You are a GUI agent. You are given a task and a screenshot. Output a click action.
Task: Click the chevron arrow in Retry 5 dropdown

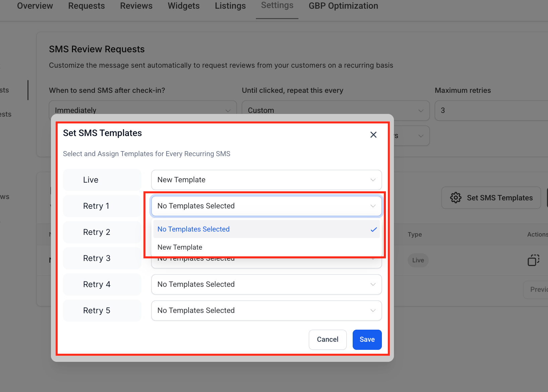373,311
